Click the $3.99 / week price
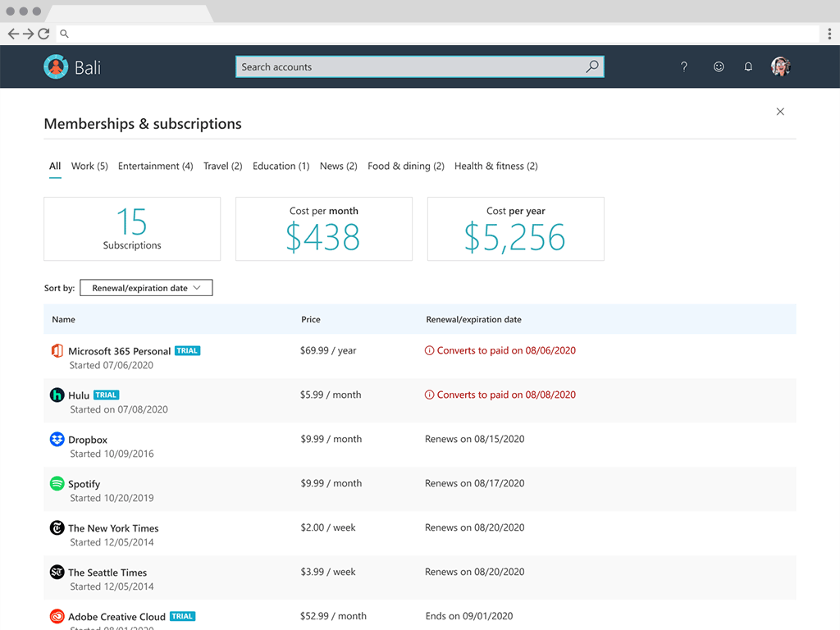 [x=328, y=572]
